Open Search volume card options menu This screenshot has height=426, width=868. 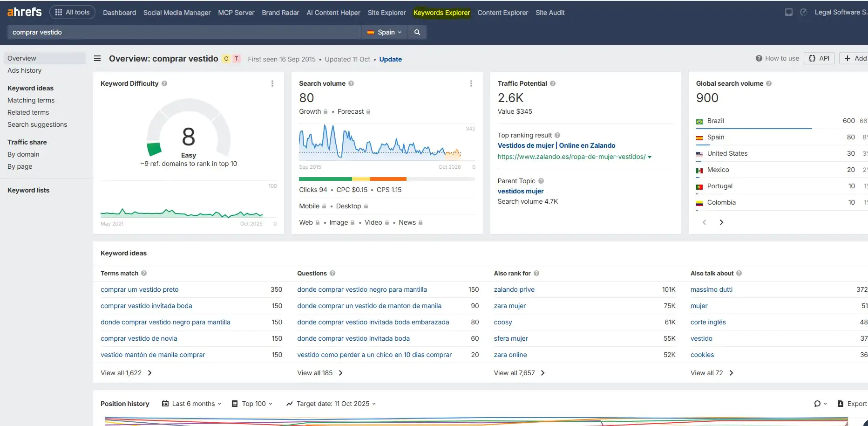471,83
